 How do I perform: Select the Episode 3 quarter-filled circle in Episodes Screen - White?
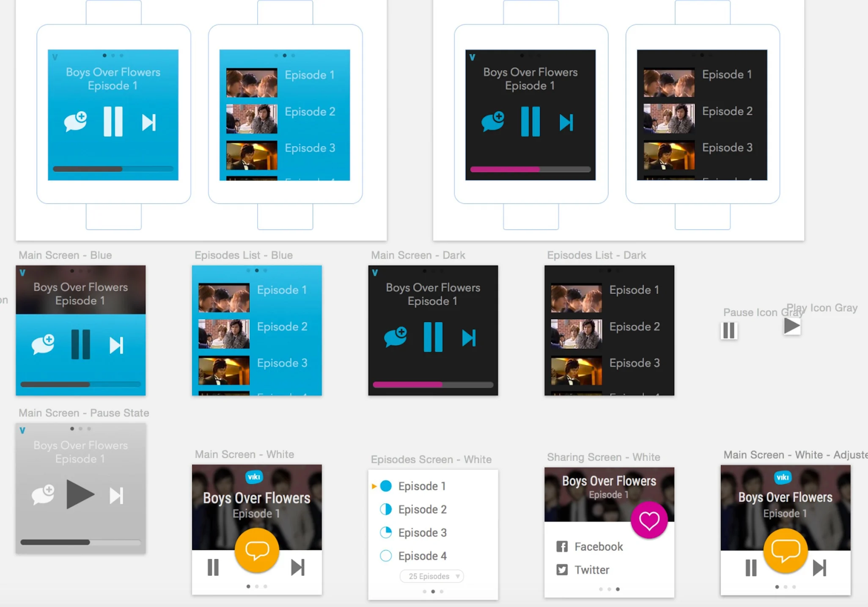[x=386, y=533]
